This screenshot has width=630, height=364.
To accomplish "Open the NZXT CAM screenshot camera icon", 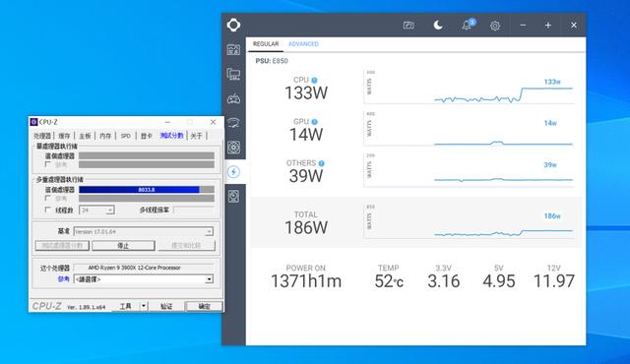I will pos(409,26).
